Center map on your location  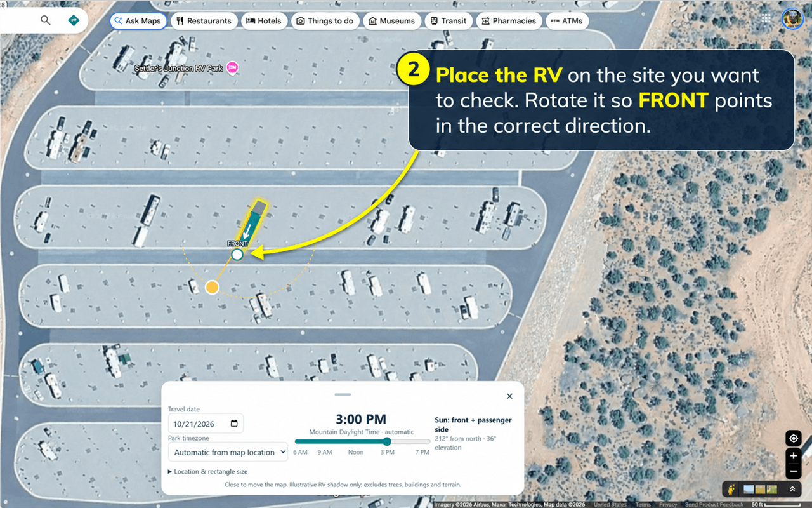[794, 438]
